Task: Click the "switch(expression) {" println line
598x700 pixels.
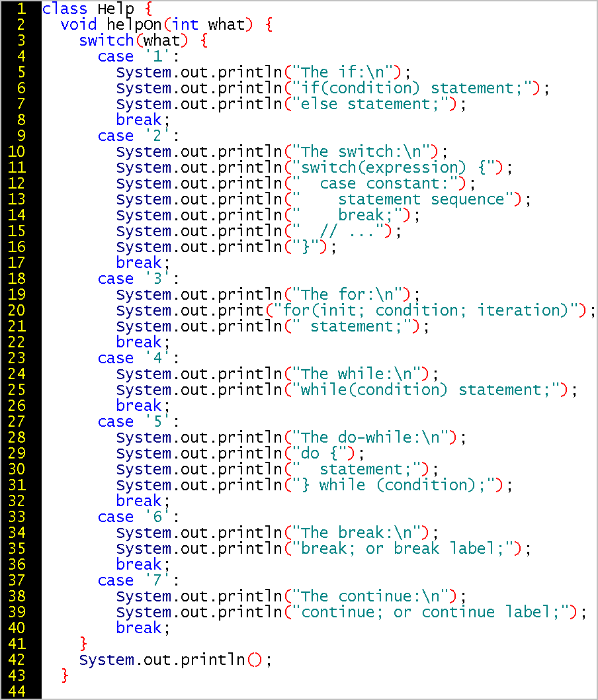Action: click(x=314, y=167)
